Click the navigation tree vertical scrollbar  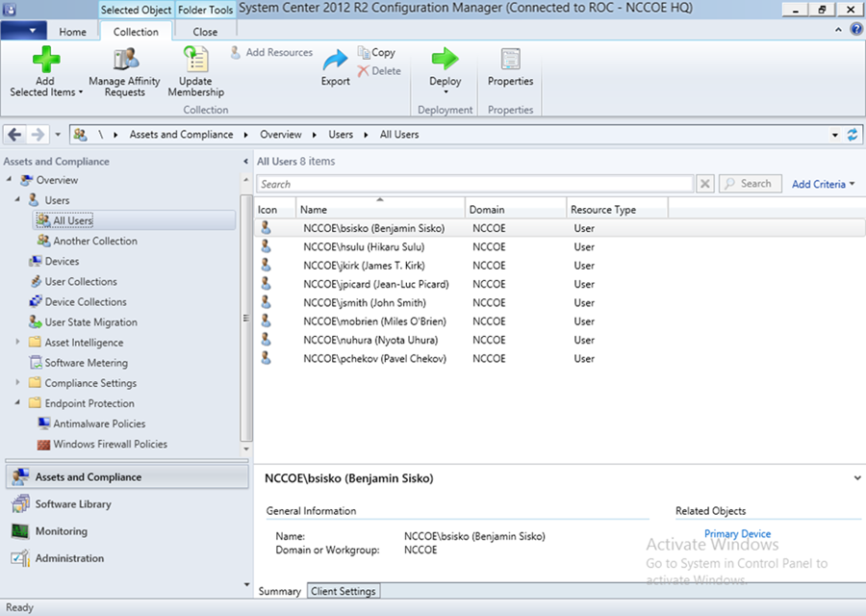pyautogui.click(x=246, y=318)
